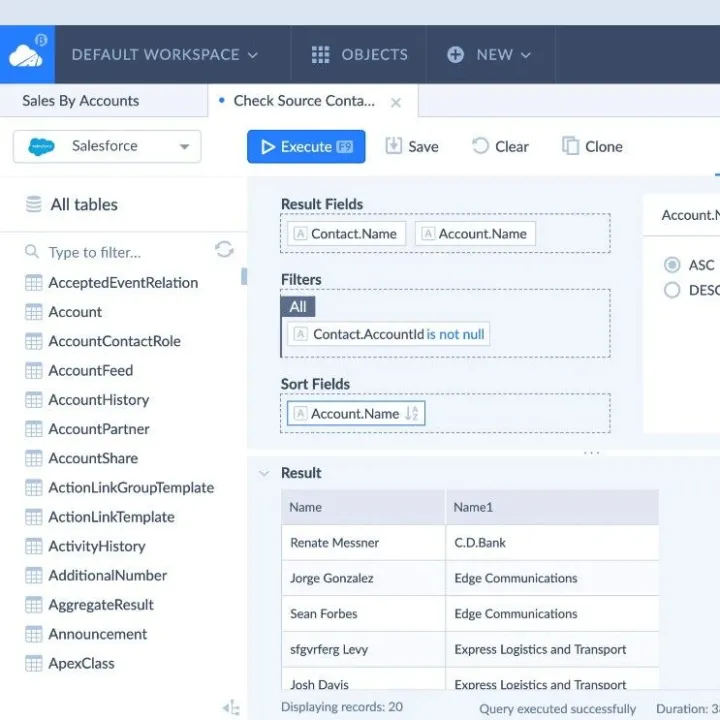Collapse the Result section chevron
Image resolution: width=720 pixels, height=720 pixels.
pyautogui.click(x=264, y=473)
